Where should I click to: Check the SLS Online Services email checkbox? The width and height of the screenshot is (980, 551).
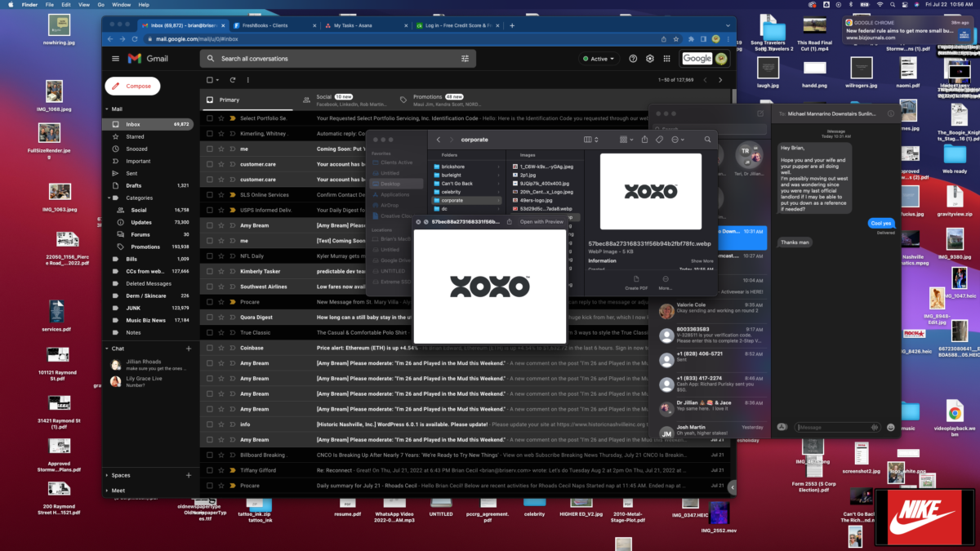210,195
